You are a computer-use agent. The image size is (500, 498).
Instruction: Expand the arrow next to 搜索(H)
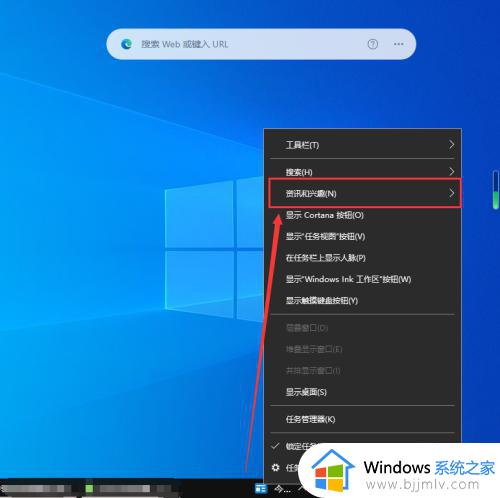point(451,172)
